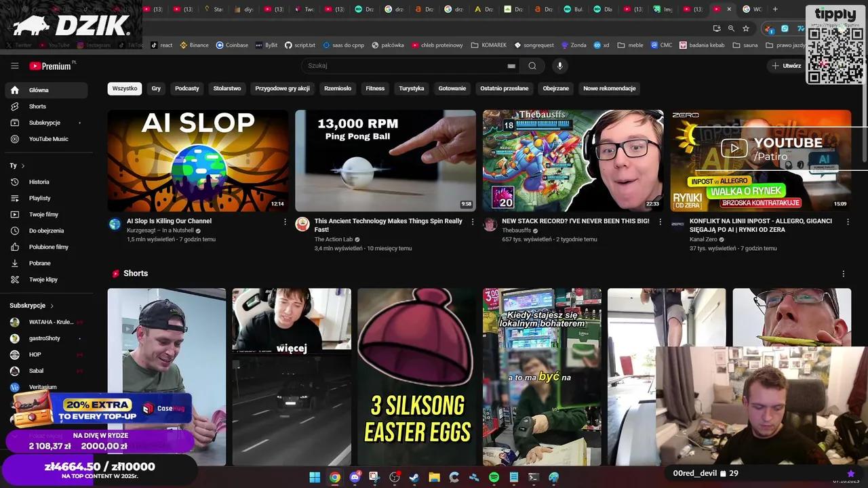Open options menu for NEW STACK RECORD video
868x488 pixels.
pos(660,222)
